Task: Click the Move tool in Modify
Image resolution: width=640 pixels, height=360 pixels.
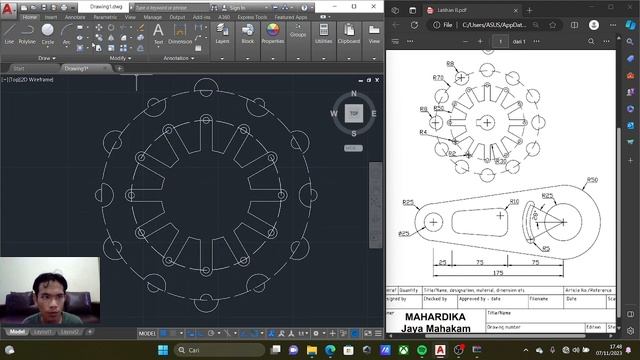Action: [x=99, y=27]
